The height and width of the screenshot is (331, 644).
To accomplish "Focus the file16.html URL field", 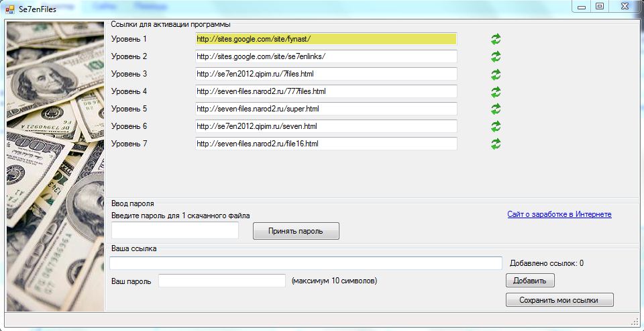I will [x=326, y=144].
